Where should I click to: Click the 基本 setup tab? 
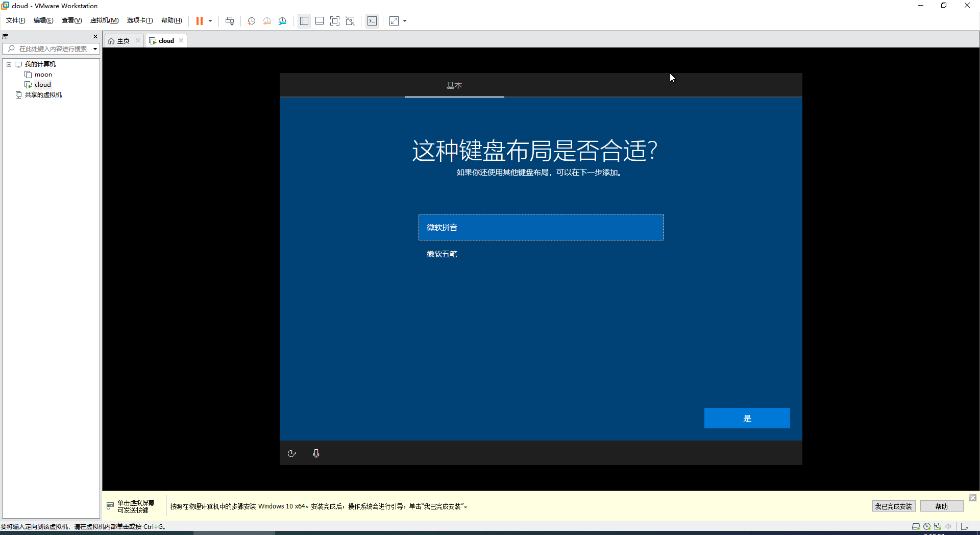pos(454,85)
